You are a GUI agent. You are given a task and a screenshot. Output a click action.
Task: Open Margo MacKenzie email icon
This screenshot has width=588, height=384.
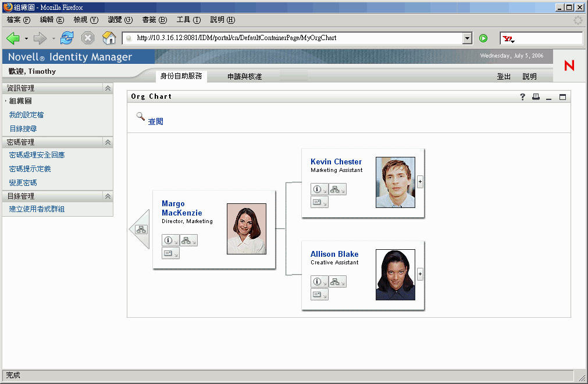tap(170, 253)
